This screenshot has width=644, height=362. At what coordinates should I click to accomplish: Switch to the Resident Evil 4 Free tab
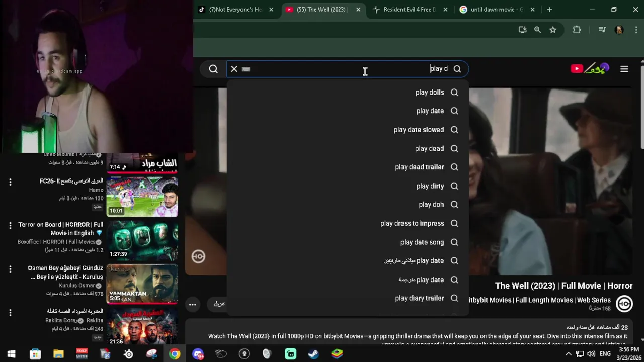pos(411,10)
